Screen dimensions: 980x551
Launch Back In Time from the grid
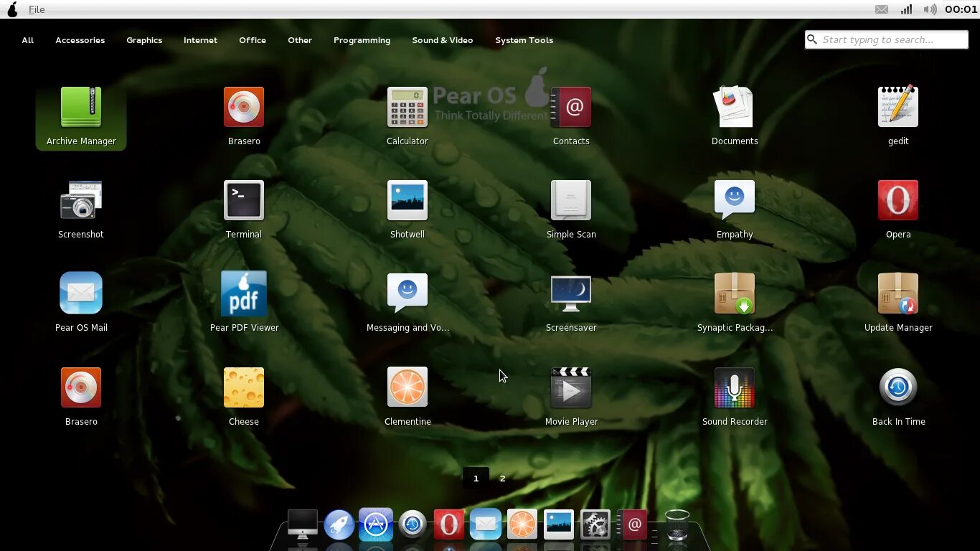898,397
